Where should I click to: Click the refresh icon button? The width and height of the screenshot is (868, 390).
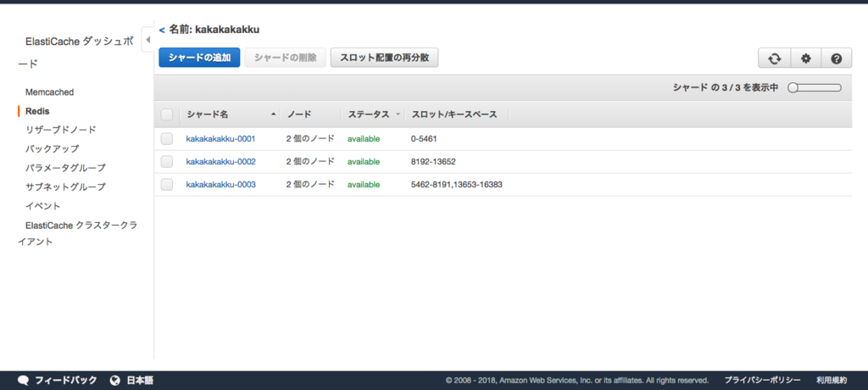coord(775,58)
